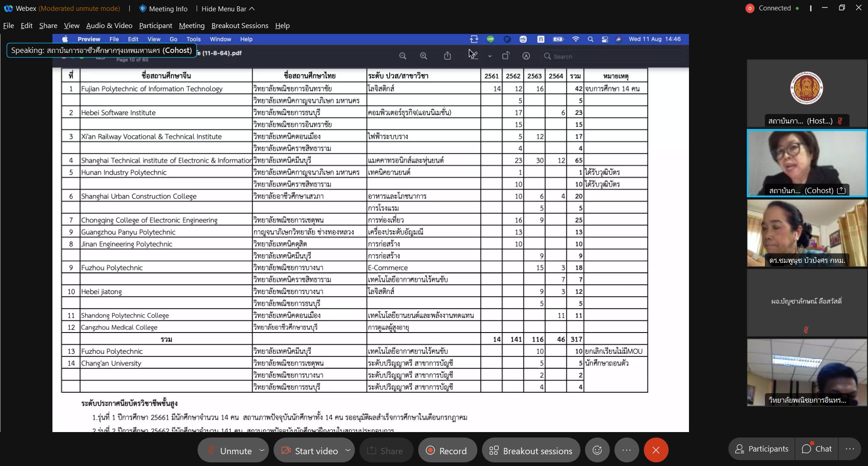This screenshot has width=868, height=466.
Task: Click the Host's muted microphone icon
Action: click(840, 121)
